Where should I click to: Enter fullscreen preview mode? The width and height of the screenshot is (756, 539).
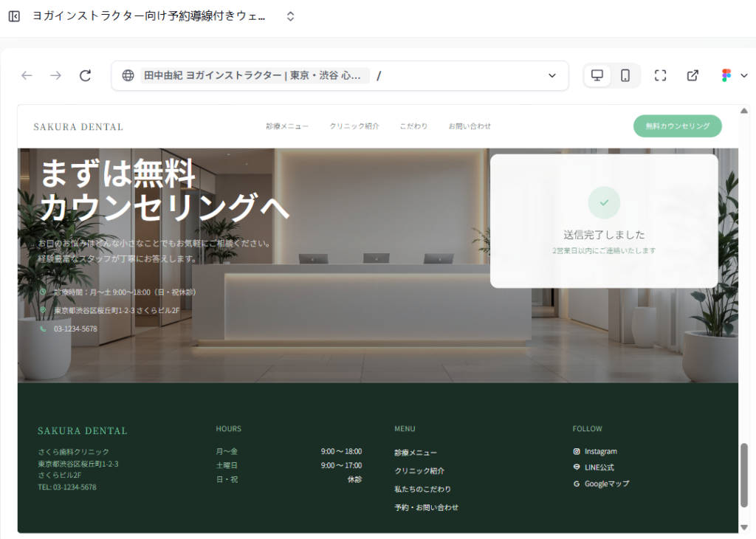(660, 75)
